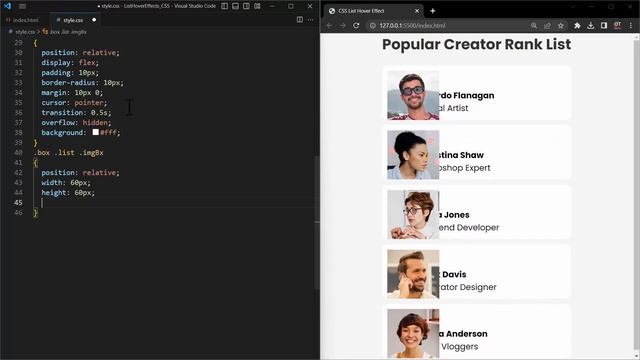Screen dimensions: 640x360
Task: Click 'Popular Creator Rank List' heading
Action: click(476, 44)
